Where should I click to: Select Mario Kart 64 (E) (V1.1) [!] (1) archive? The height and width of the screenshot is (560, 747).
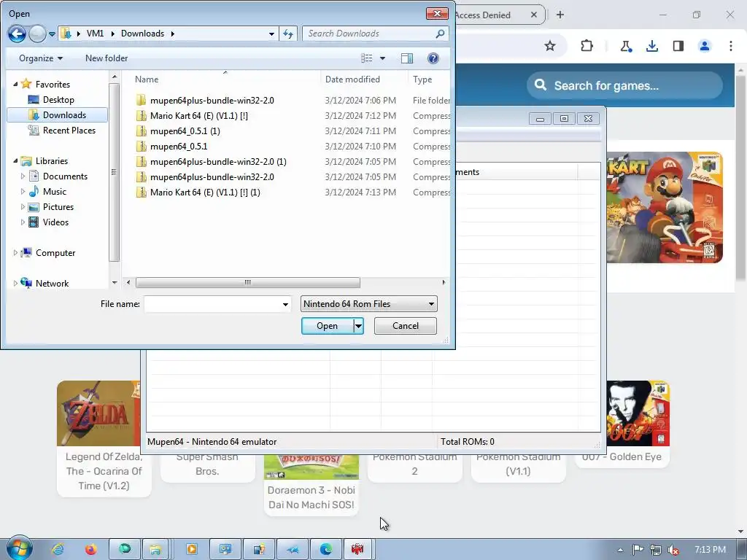205,192
